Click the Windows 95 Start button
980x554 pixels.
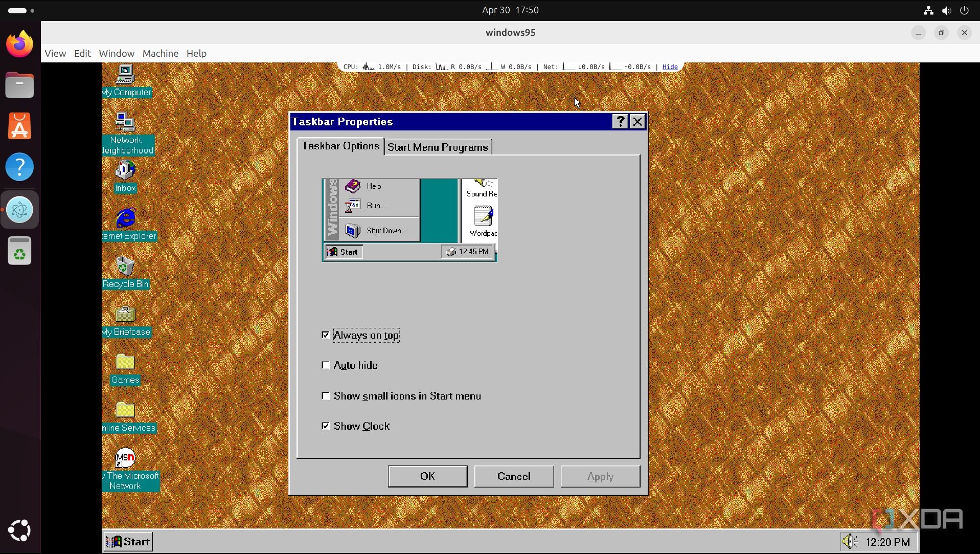128,542
